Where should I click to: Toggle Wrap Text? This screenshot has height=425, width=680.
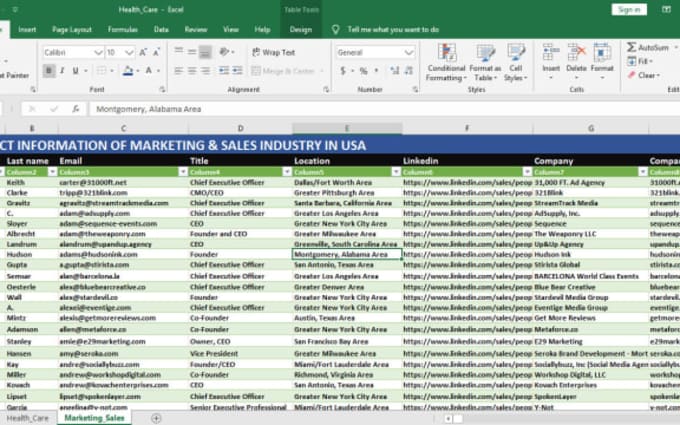coord(274,52)
